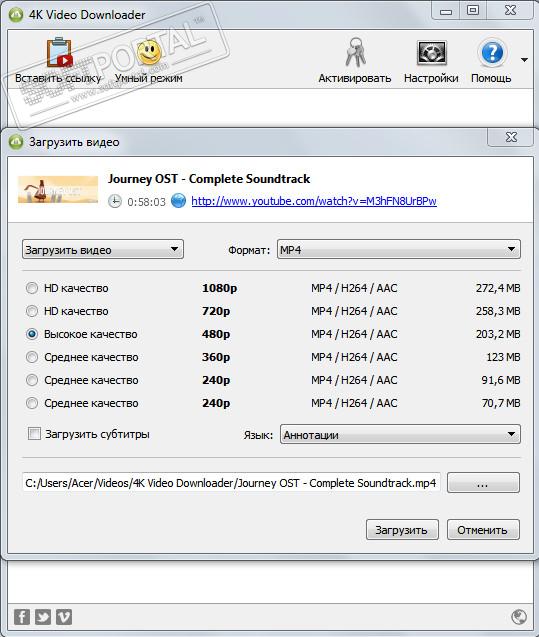Open Facebook icon in status bar
The image size is (539, 637).
coord(22,617)
